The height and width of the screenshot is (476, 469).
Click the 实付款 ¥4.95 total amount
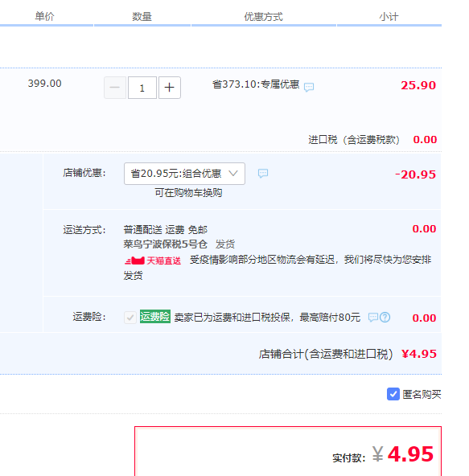coord(403,454)
